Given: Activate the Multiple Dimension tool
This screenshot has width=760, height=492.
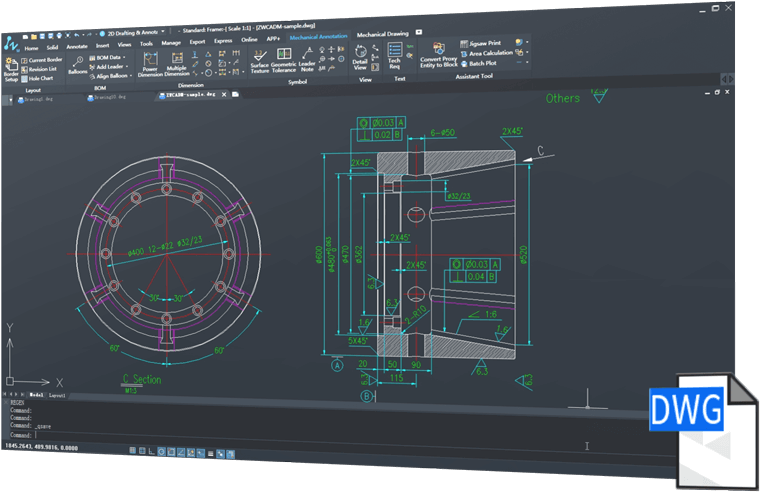Looking at the screenshot, I should point(176,64).
